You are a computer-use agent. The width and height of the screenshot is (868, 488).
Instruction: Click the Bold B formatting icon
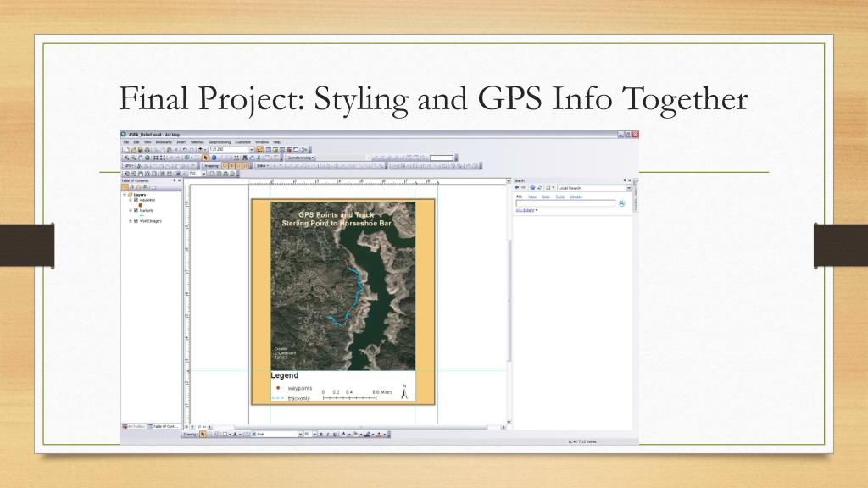[320, 435]
